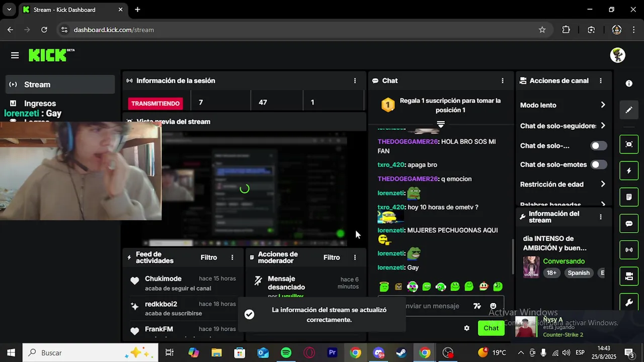
Task: Select the wrench icon in right sidebar
Action: point(629,303)
